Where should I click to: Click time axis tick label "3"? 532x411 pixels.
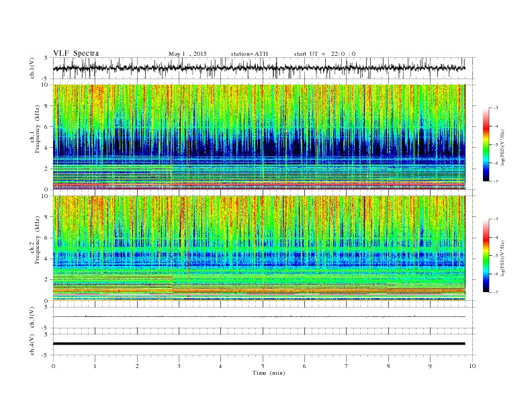pyautogui.click(x=179, y=366)
